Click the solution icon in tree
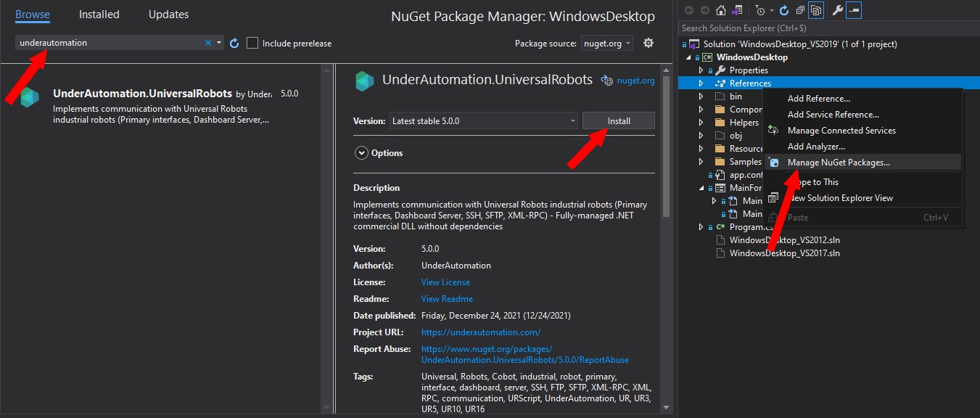The height and width of the screenshot is (418, 980). pos(695,44)
